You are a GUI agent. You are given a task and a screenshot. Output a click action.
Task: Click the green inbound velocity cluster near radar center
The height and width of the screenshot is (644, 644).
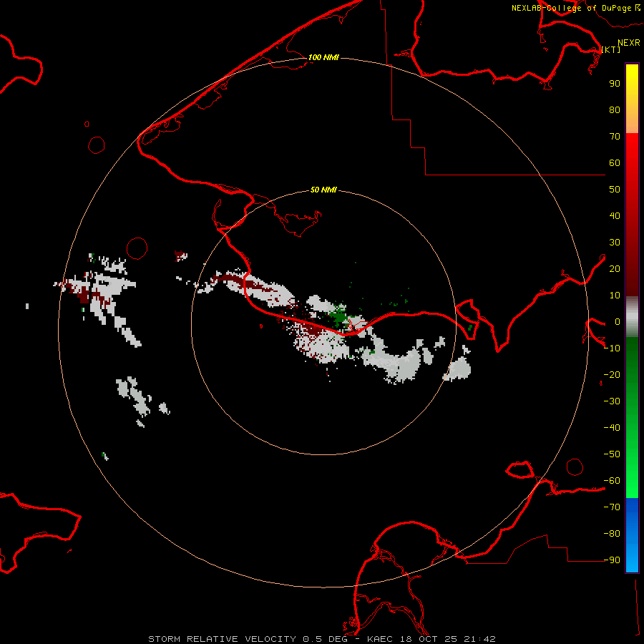pos(338,315)
